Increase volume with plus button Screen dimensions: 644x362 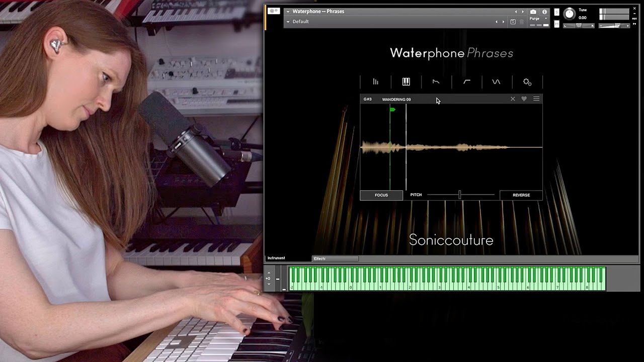tap(627, 26)
